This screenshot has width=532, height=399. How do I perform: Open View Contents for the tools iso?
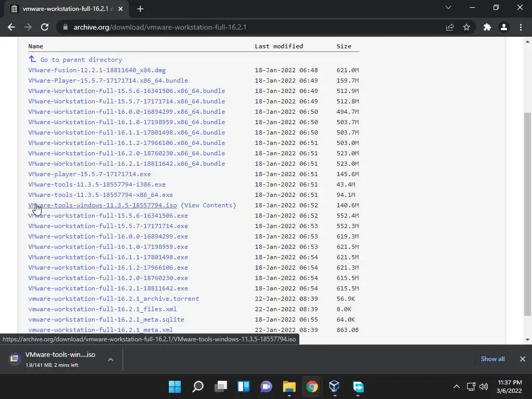[208, 205]
